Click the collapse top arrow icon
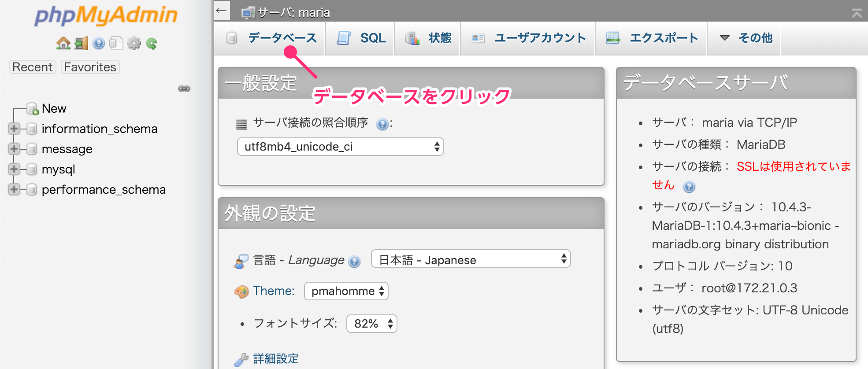The height and width of the screenshot is (369, 868). tap(857, 13)
